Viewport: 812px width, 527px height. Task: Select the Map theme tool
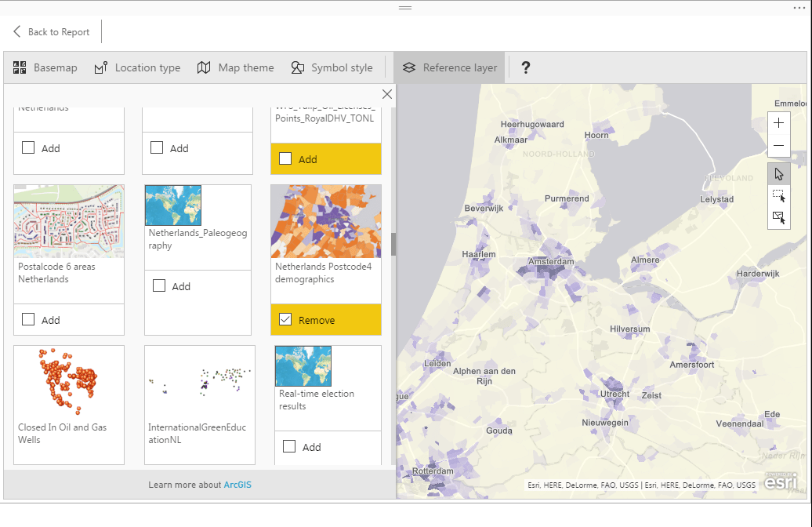click(x=236, y=67)
